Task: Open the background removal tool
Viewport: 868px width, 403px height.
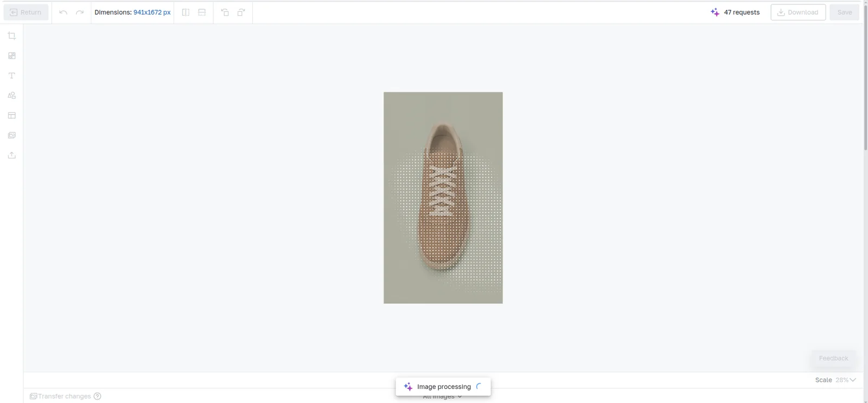Action: [12, 56]
